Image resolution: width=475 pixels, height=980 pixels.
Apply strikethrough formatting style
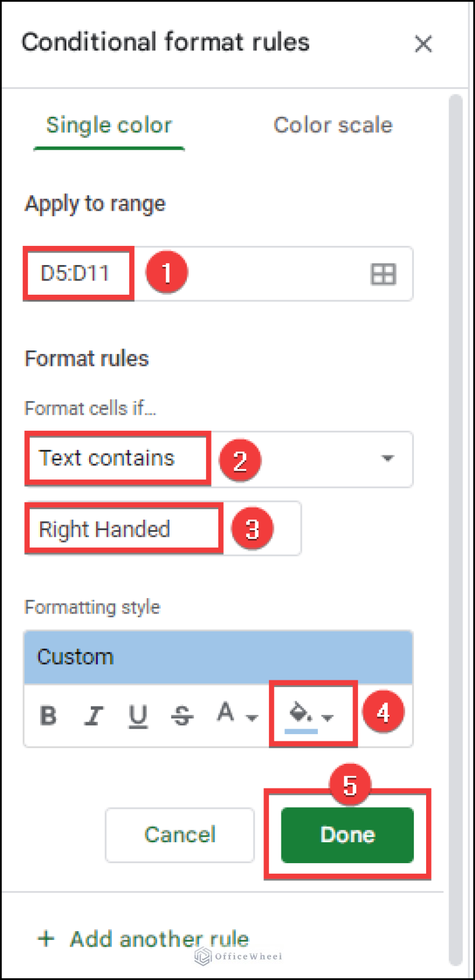coord(182,716)
